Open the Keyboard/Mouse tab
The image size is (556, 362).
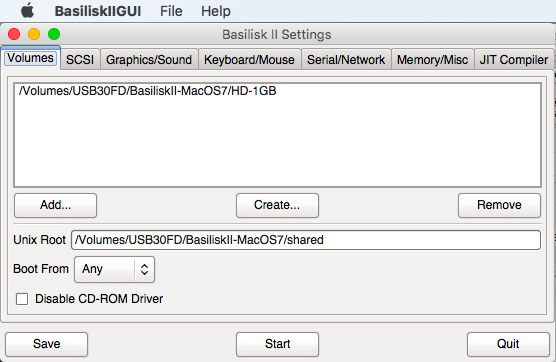click(x=249, y=60)
